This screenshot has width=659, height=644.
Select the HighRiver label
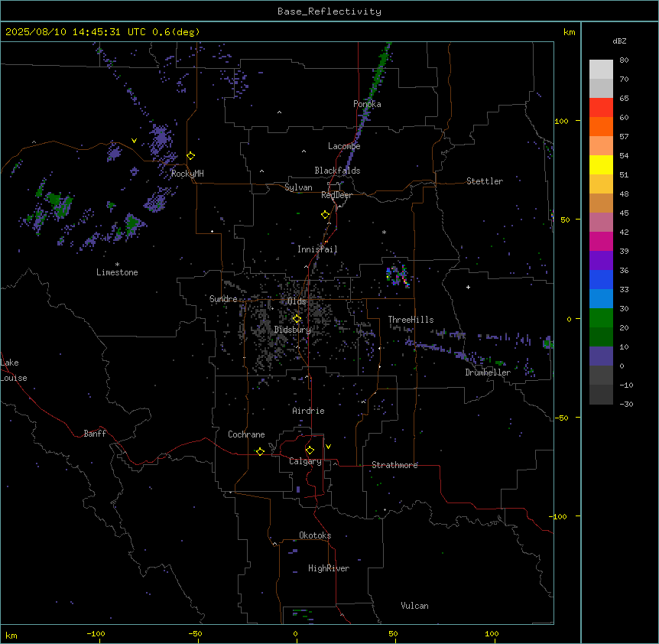click(x=329, y=569)
